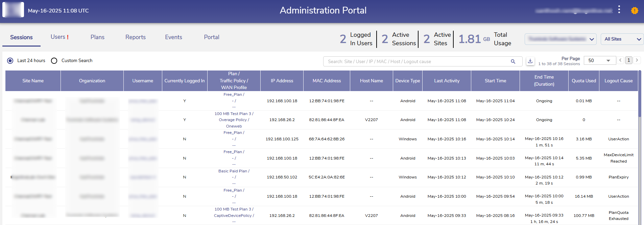The image size is (644, 225).
Task: Click the red alert mark beside Users
Action: (x=68, y=37)
